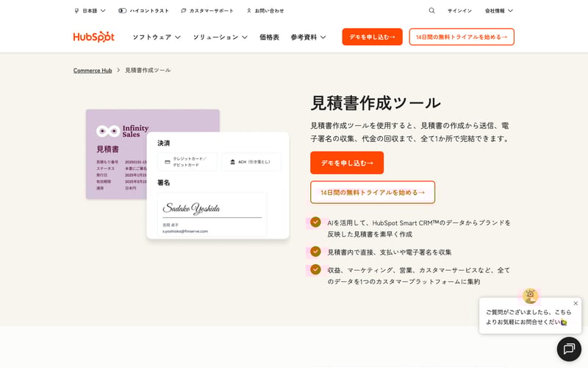Image resolution: width=588 pixels, height=368 pixels.
Task: Click the checkmark icon beside AIを活用して
Action: (x=315, y=222)
